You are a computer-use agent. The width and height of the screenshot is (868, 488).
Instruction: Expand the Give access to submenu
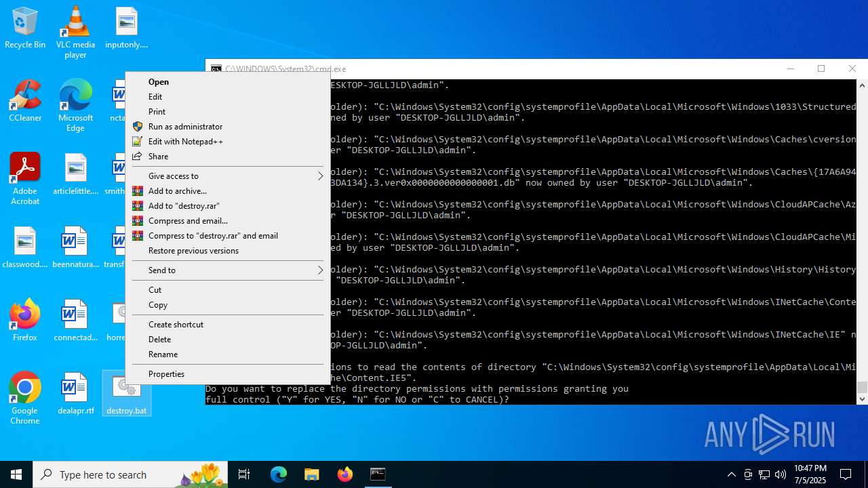point(228,176)
